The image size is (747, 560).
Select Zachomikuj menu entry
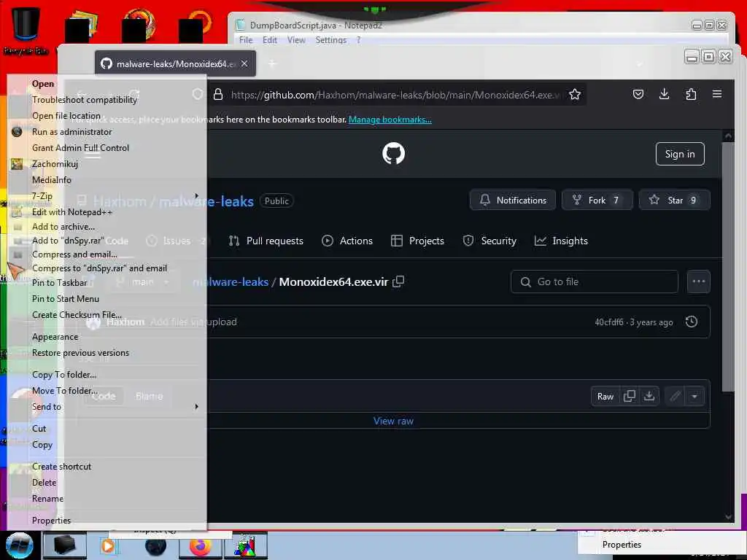tap(107, 164)
